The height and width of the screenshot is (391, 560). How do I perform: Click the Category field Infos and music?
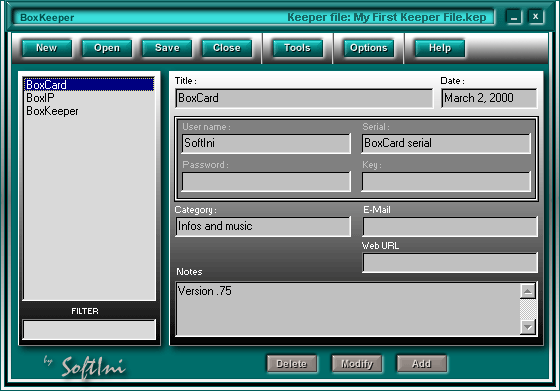pos(263,226)
